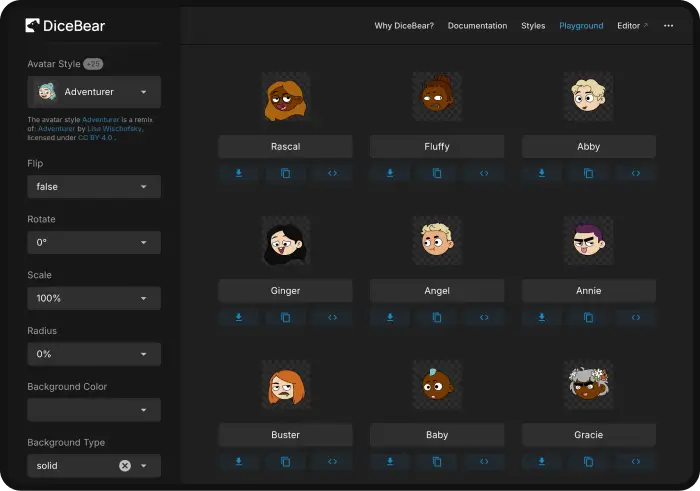Viewport: 700px width, 491px height.
Task: Show code for Baby avatar
Action: pyautogui.click(x=484, y=462)
